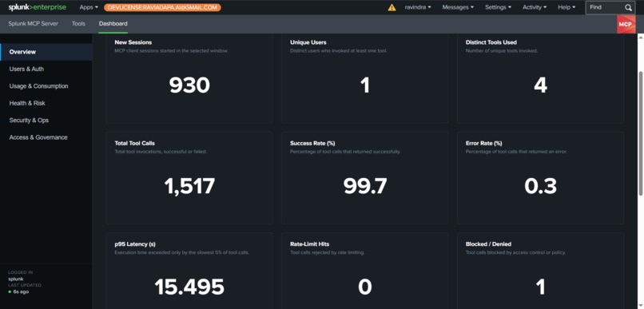Viewport: 644px width, 309px height.
Task: Open the Splunk MCP Server tab
Action: [x=34, y=23]
